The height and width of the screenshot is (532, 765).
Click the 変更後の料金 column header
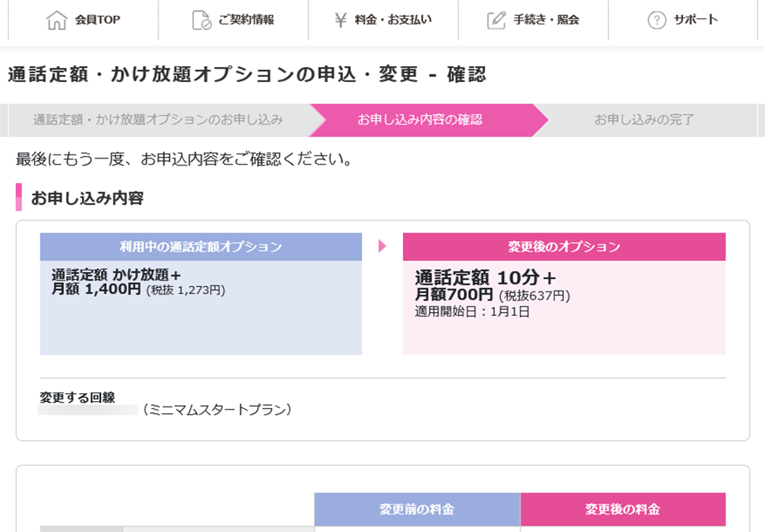point(622,509)
